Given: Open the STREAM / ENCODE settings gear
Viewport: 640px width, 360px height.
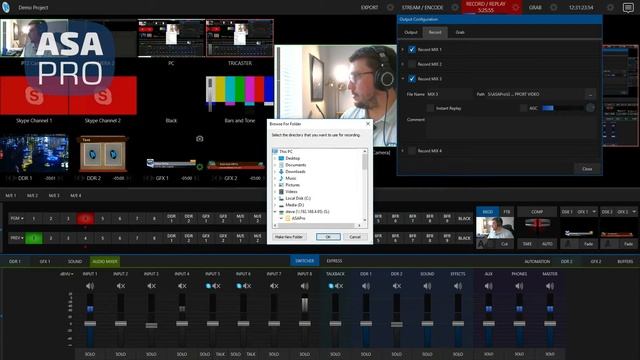Looking at the screenshot, I should click(x=455, y=7).
